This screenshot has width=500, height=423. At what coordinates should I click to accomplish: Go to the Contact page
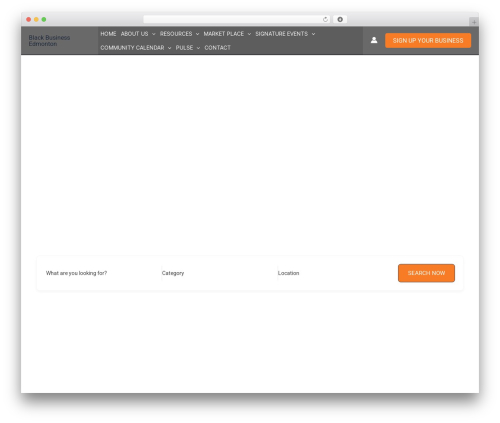point(217,48)
